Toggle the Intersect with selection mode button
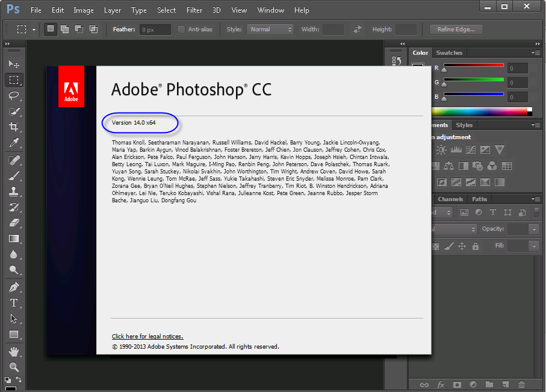This screenshot has width=546, height=392. [x=93, y=30]
